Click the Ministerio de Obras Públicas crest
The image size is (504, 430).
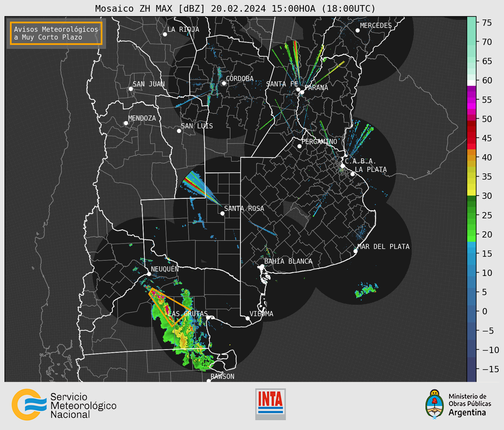[435, 404]
